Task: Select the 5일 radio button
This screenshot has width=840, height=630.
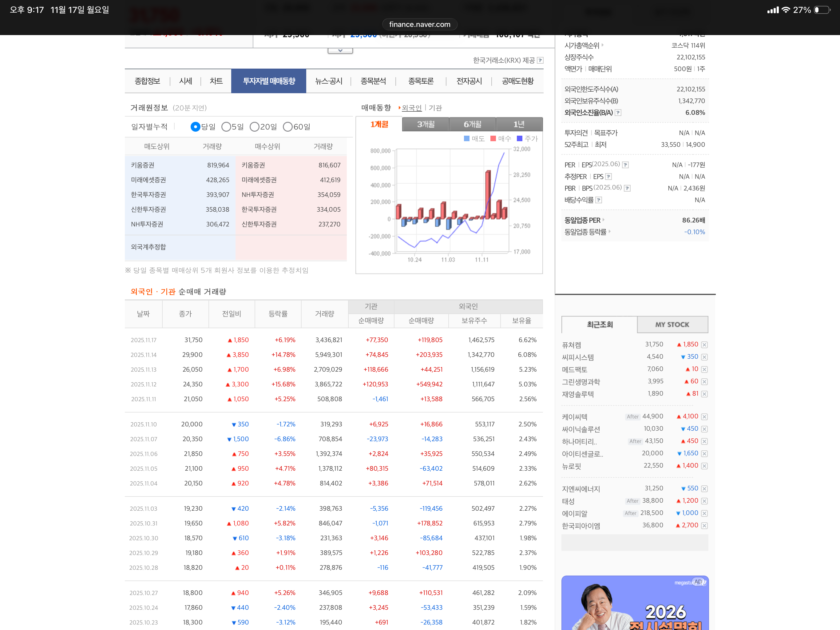Action: coord(226,127)
